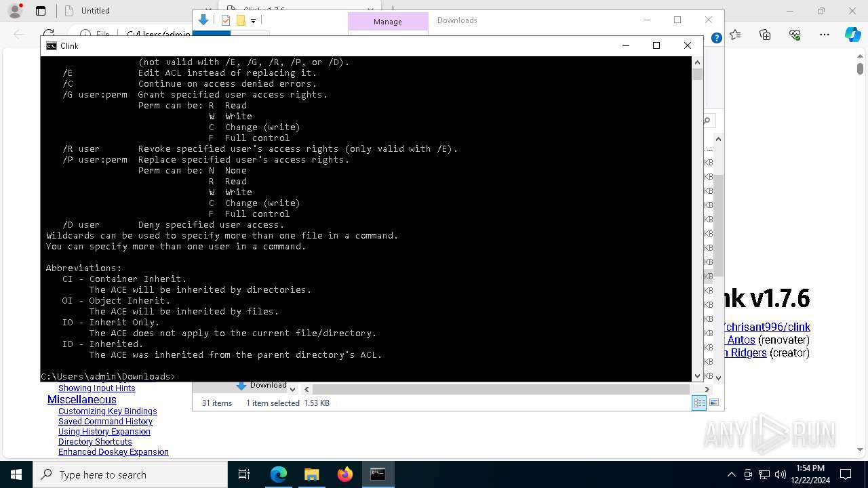The height and width of the screenshot is (488, 868).
Task: Select the Download item in Explorer navigation pane
Action: click(262, 385)
